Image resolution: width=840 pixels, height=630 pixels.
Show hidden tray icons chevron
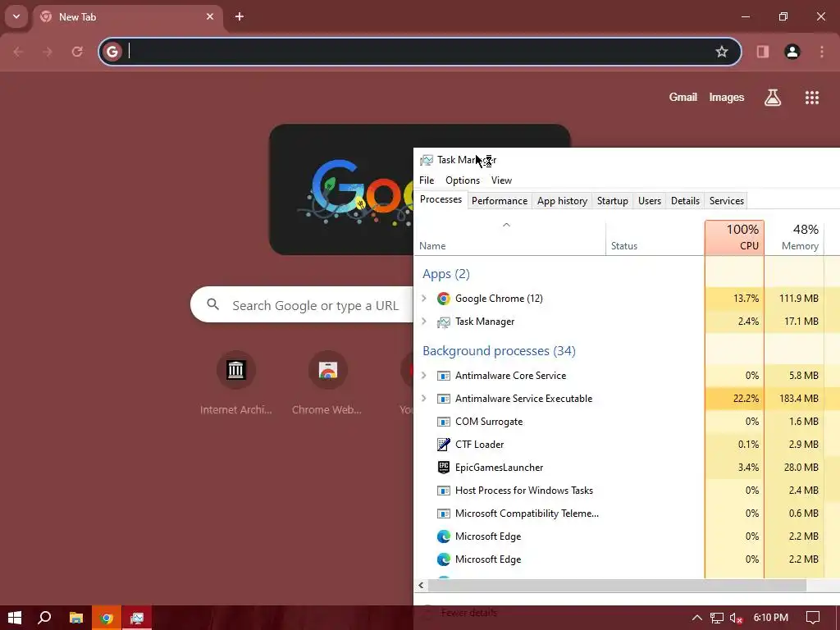tap(697, 618)
